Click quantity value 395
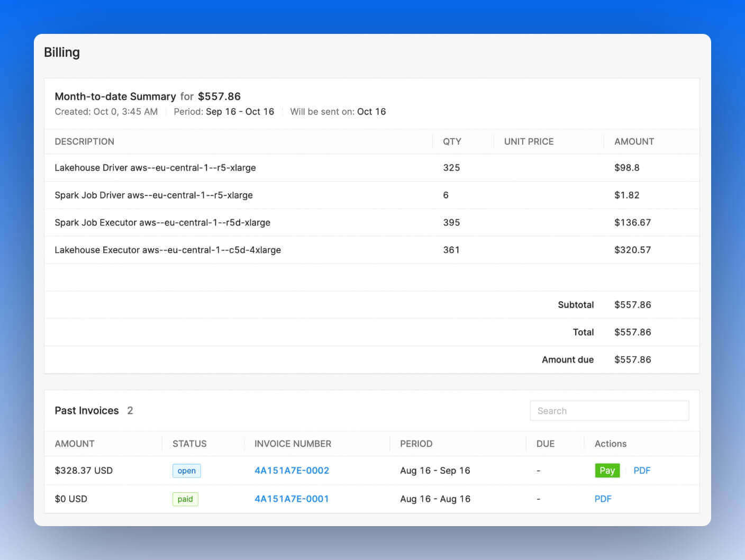The image size is (745, 560). [451, 223]
